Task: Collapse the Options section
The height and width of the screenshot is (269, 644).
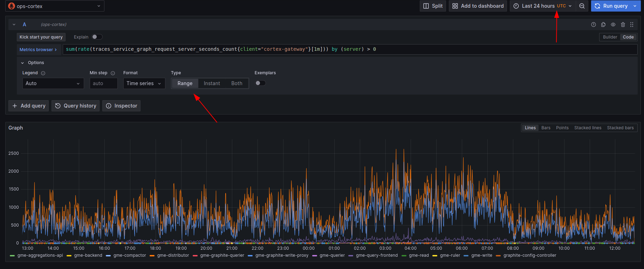Action: pos(23,63)
